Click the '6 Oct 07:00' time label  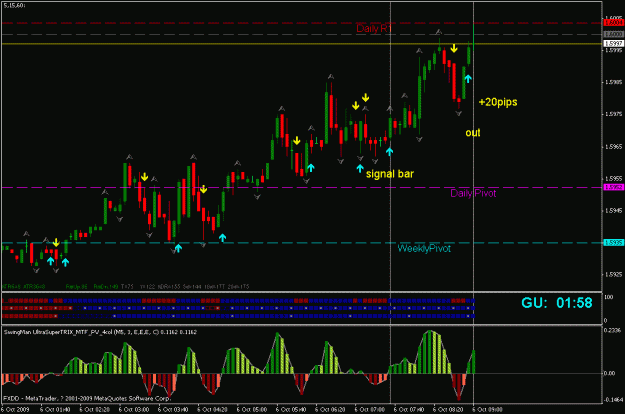click(x=369, y=410)
